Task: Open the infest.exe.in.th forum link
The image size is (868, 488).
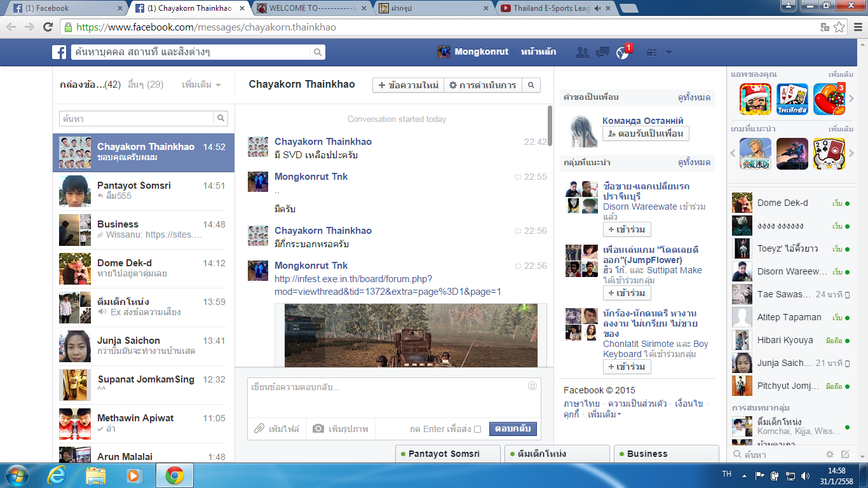Action: coord(388,285)
